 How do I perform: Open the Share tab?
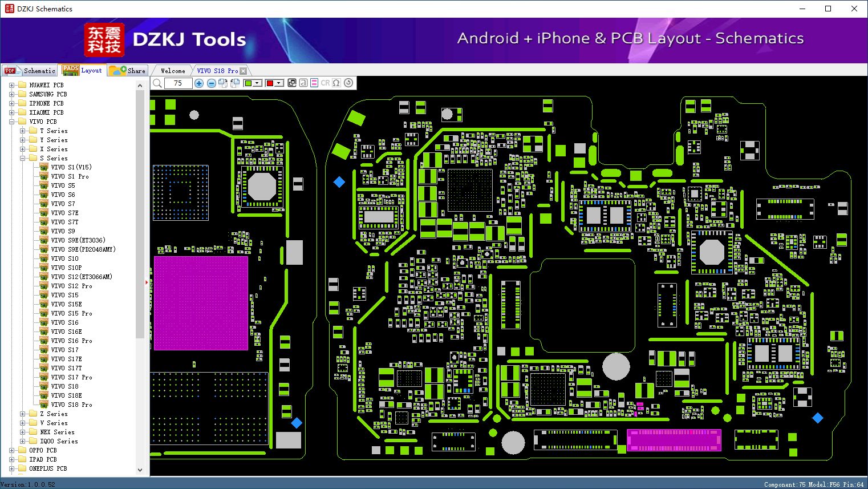point(128,71)
